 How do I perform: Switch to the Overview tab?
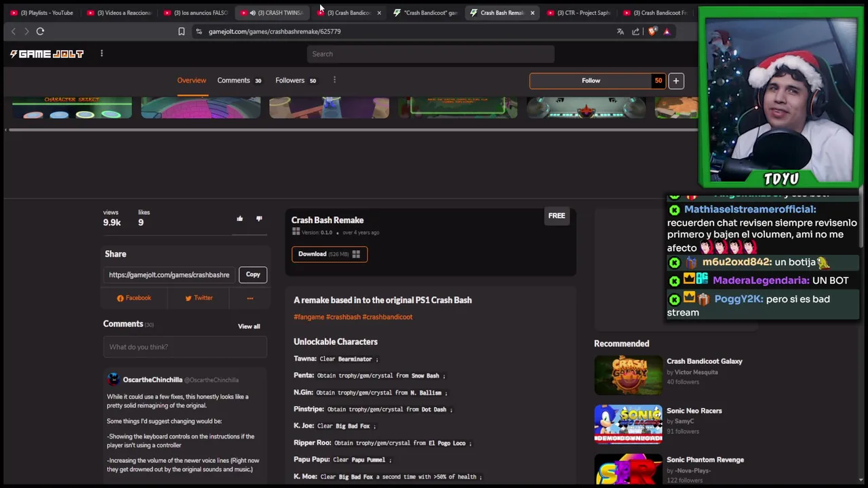(191, 80)
